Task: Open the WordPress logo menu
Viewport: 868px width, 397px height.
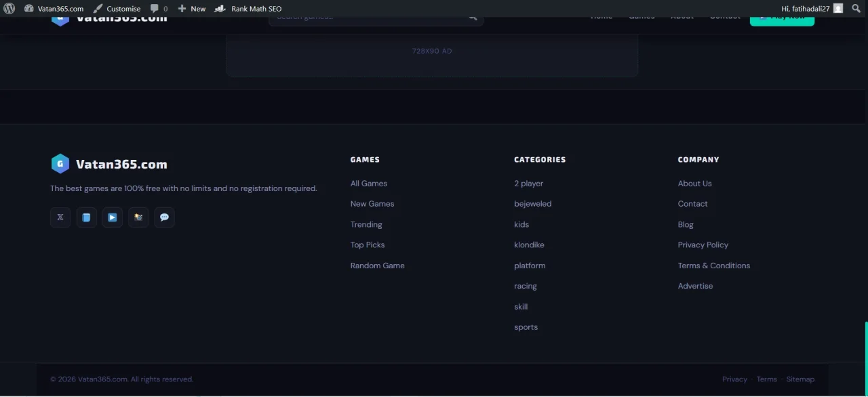Action: click(x=9, y=8)
